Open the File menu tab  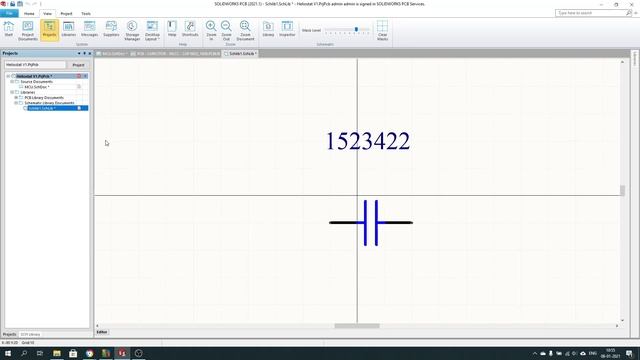9,13
